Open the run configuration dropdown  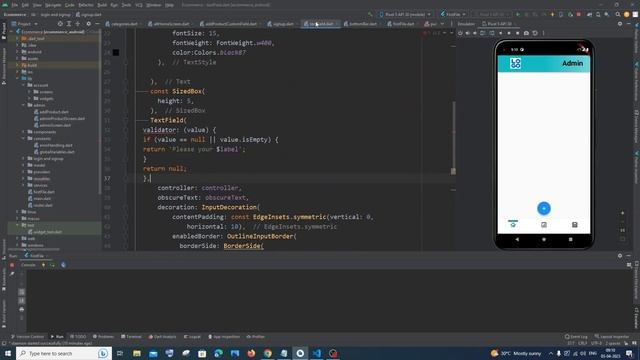click(453, 14)
